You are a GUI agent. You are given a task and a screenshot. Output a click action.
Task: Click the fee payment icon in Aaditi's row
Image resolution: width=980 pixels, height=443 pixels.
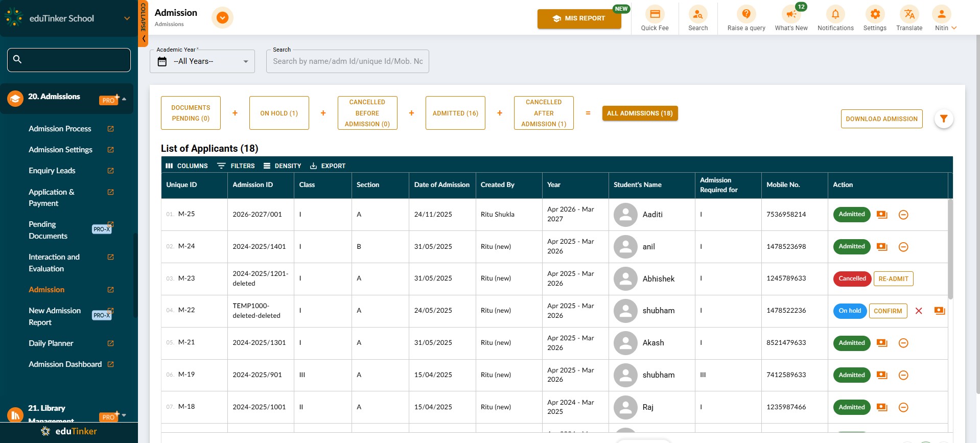coord(882,215)
